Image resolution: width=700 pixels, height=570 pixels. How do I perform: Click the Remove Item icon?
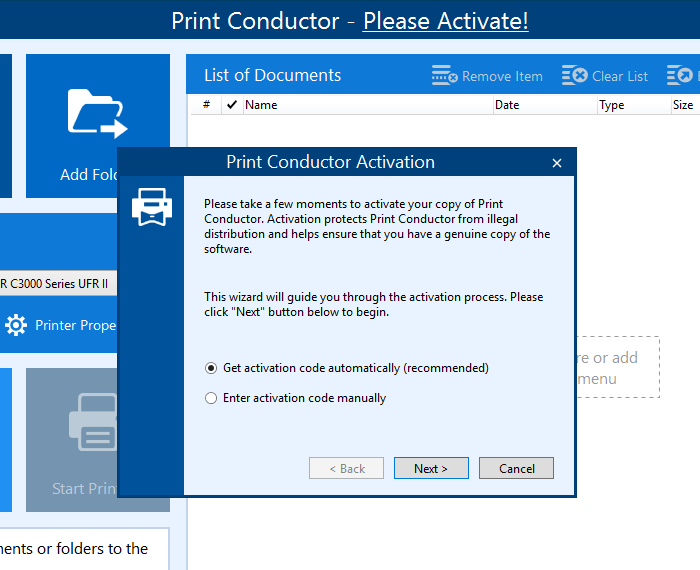click(x=444, y=76)
